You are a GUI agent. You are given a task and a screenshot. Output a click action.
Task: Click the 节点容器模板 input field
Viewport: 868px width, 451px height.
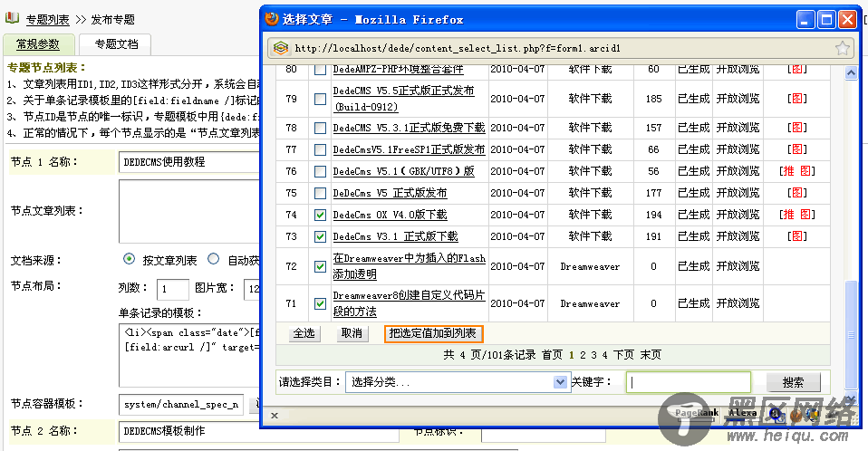click(x=181, y=405)
